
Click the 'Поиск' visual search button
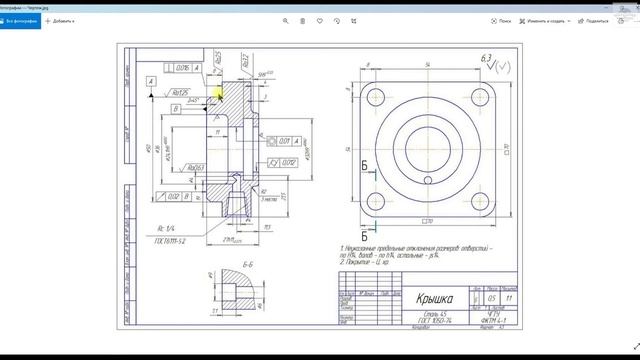501,21
